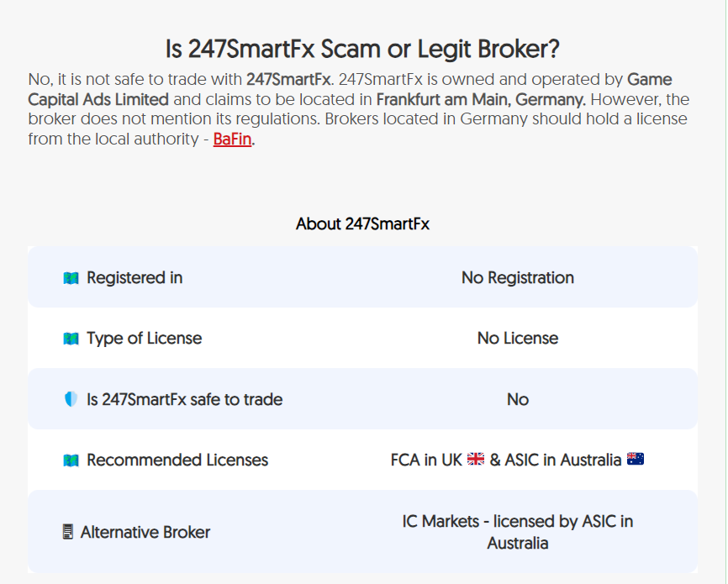Click the Australian flag icon
Viewport: 728px width, 584px height.
[x=636, y=459]
